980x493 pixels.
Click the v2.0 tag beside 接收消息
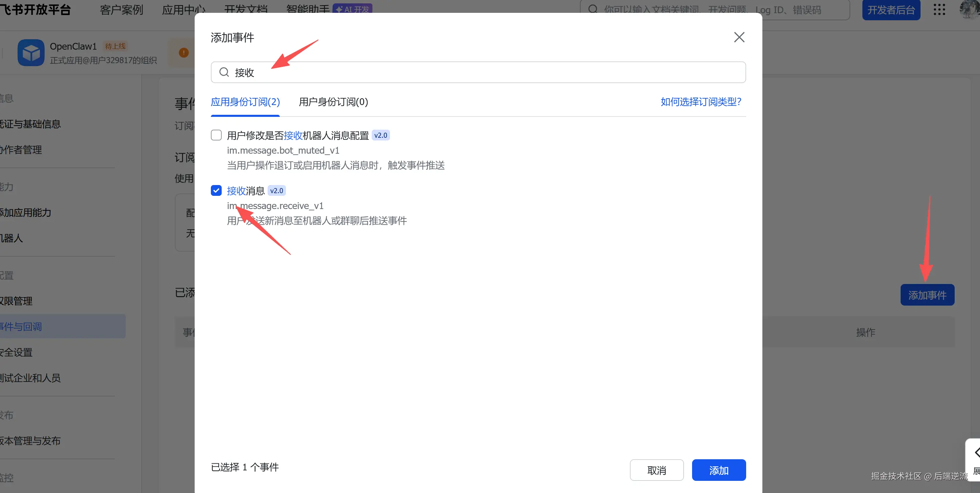click(276, 191)
